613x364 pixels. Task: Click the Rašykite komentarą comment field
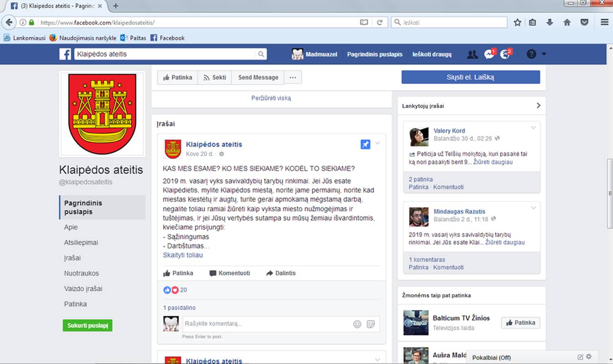pos(266,324)
